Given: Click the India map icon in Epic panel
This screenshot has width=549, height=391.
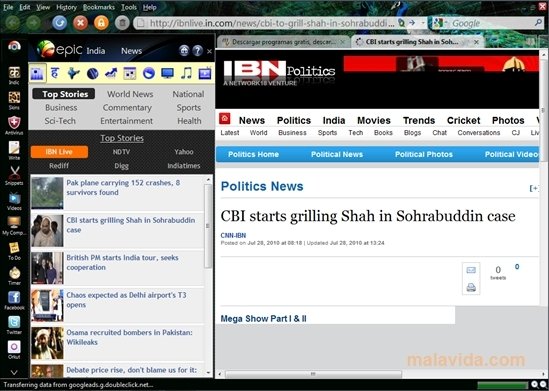Looking at the screenshot, I should 74,73.
